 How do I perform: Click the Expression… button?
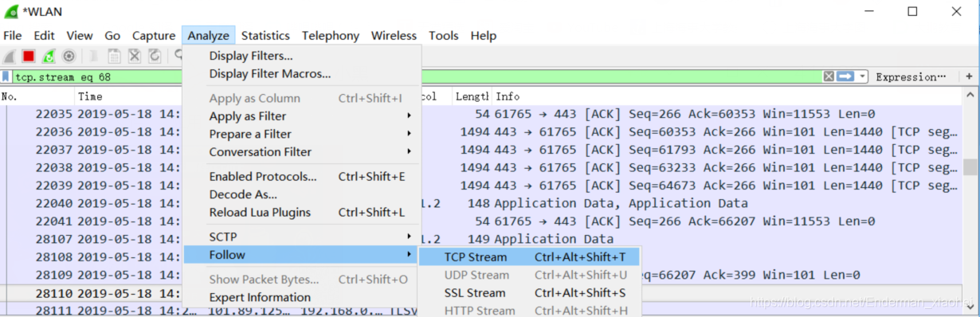(x=911, y=76)
